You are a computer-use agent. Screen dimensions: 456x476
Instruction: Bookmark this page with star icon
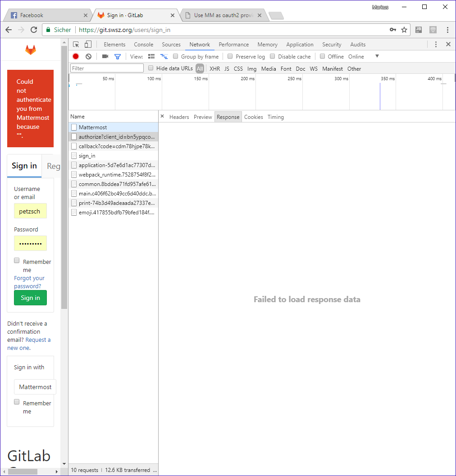404,30
